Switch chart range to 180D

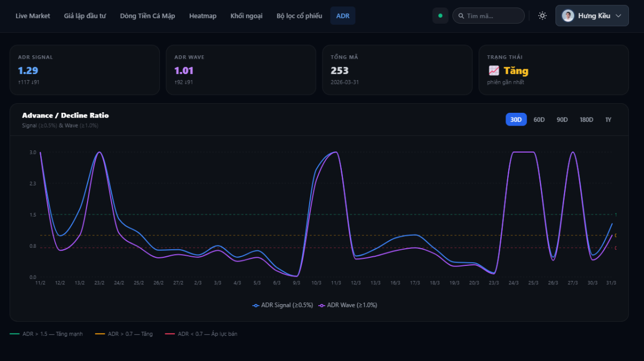pos(587,119)
